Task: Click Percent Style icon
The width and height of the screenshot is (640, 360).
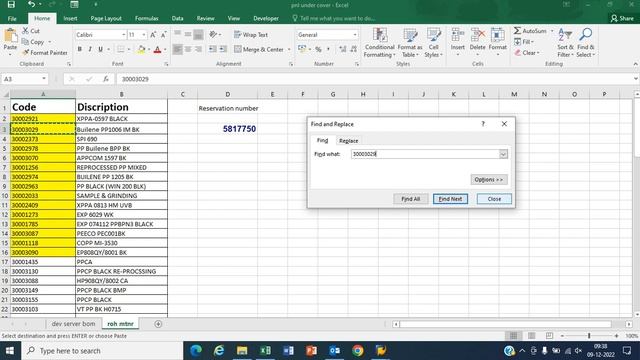Action: tap(318, 49)
